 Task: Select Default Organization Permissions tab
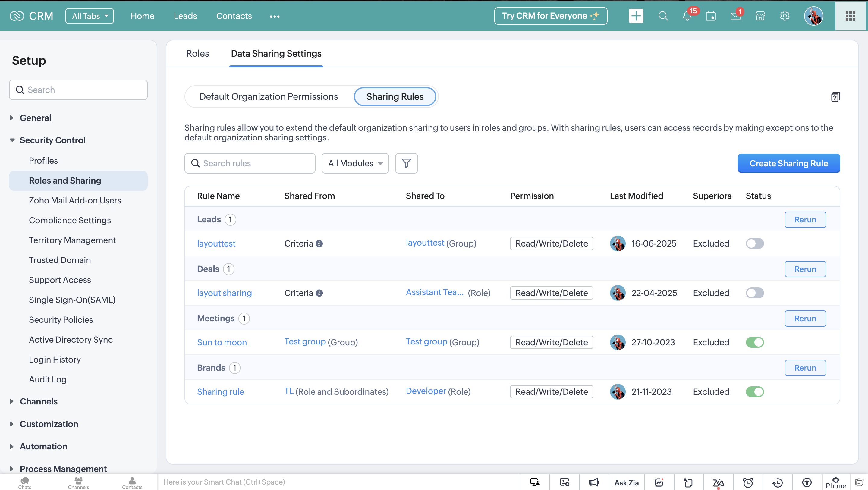269,97
